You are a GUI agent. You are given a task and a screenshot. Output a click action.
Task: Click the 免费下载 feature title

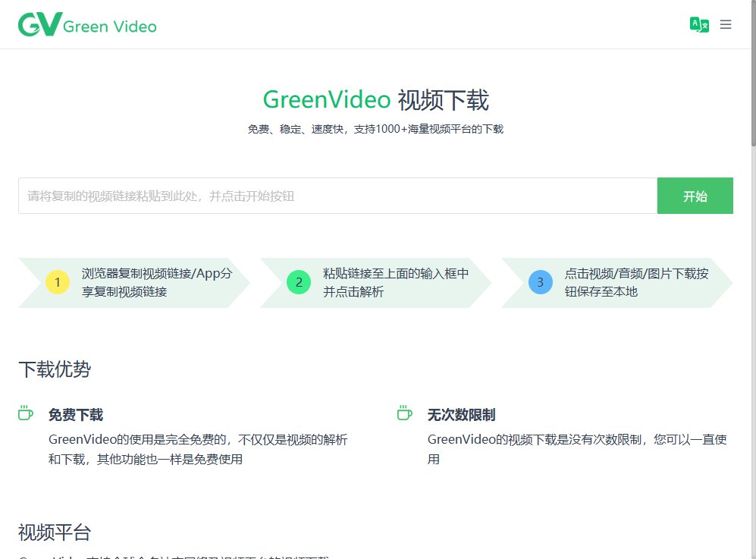[76, 415]
